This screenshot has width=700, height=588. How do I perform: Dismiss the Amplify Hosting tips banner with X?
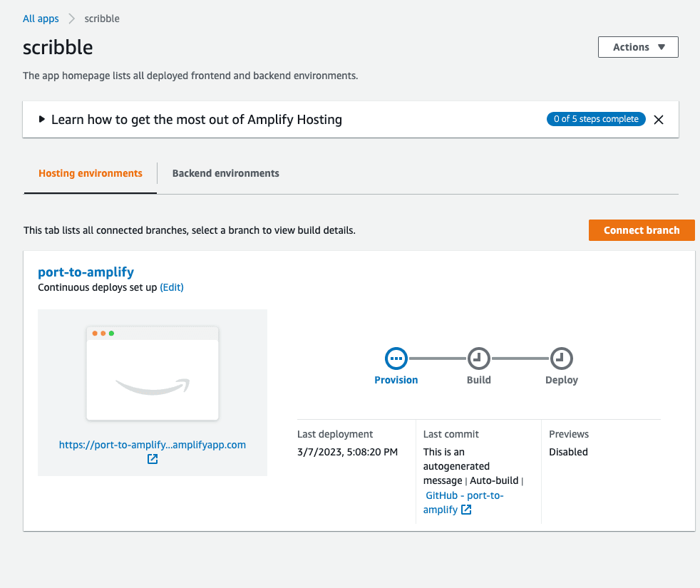(658, 119)
